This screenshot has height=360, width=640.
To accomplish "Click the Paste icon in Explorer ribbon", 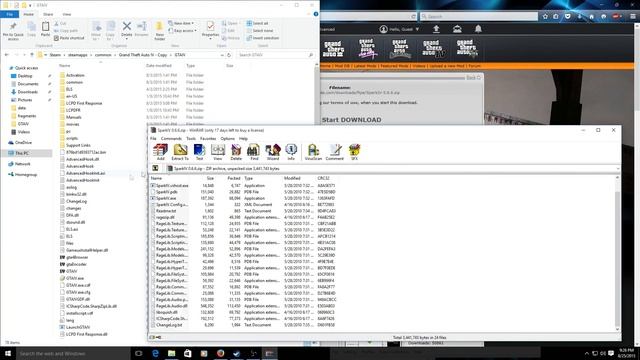I will 45,29.
